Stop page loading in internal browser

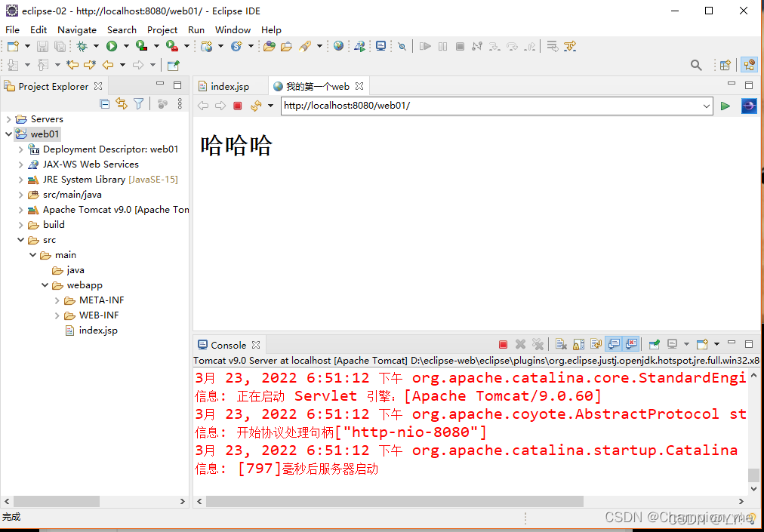238,106
